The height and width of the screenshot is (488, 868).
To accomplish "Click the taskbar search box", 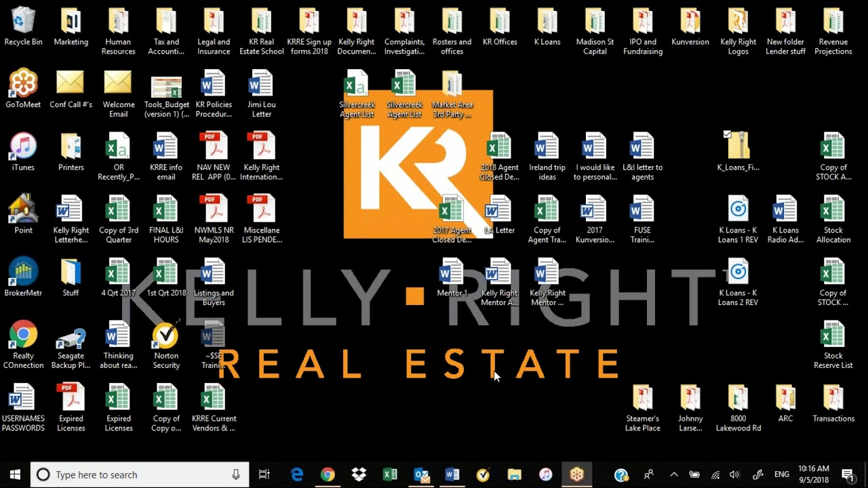I will (x=140, y=474).
